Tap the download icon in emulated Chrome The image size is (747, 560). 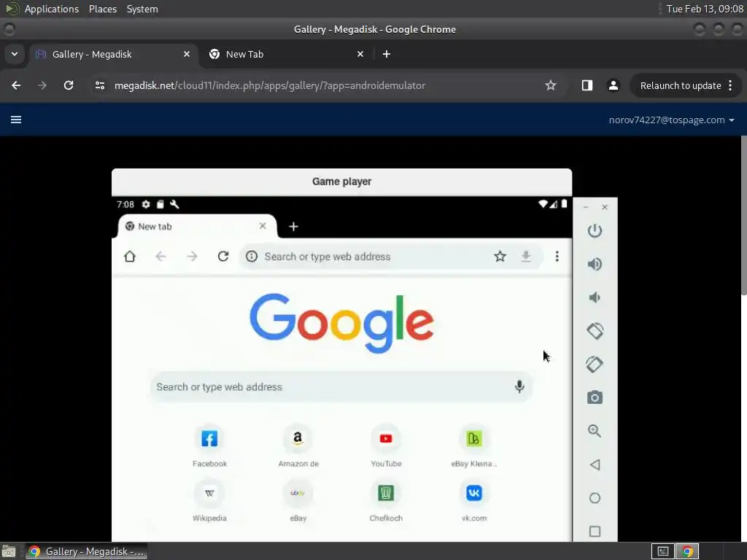(x=526, y=257)
